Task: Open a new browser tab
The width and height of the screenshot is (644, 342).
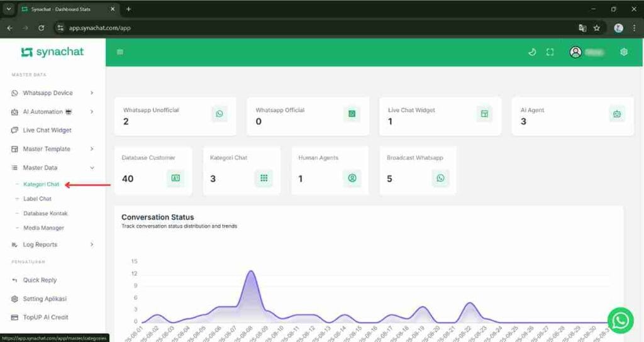Action: [x=128, y=9]
